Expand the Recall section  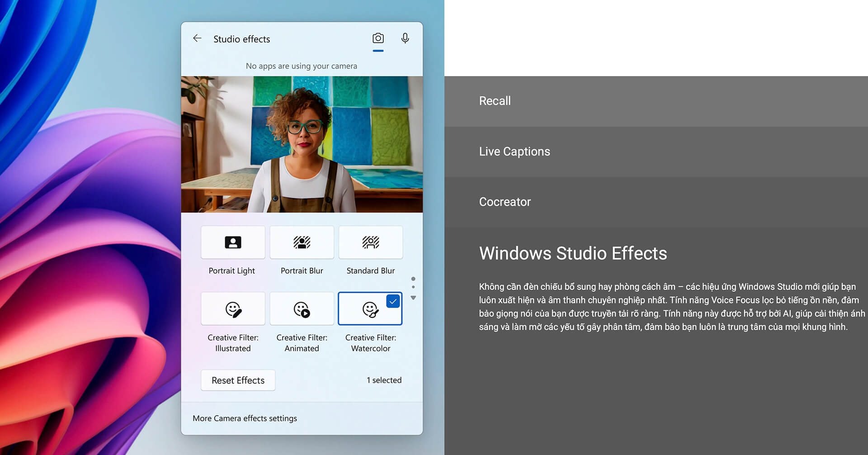point(495,101)
